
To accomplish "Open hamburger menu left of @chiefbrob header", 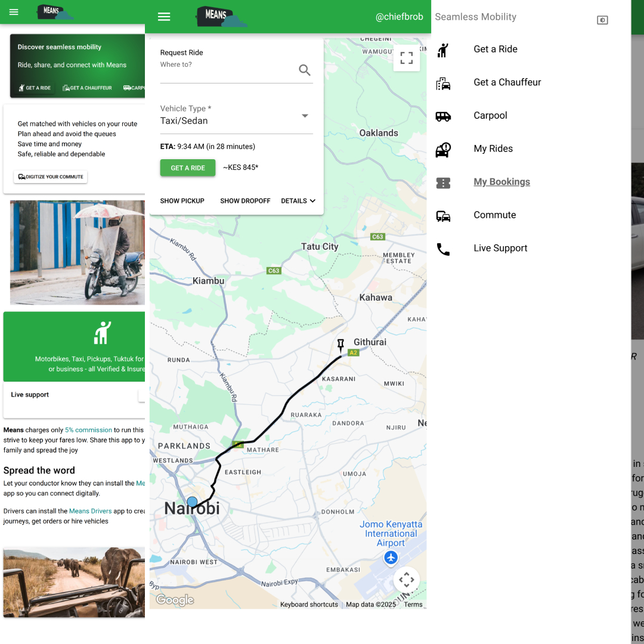I will tap(164, 17).
